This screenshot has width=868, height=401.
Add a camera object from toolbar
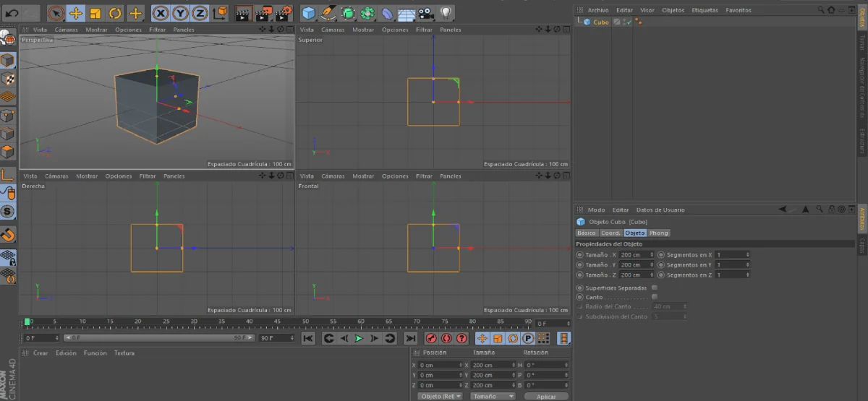point(426,13)
